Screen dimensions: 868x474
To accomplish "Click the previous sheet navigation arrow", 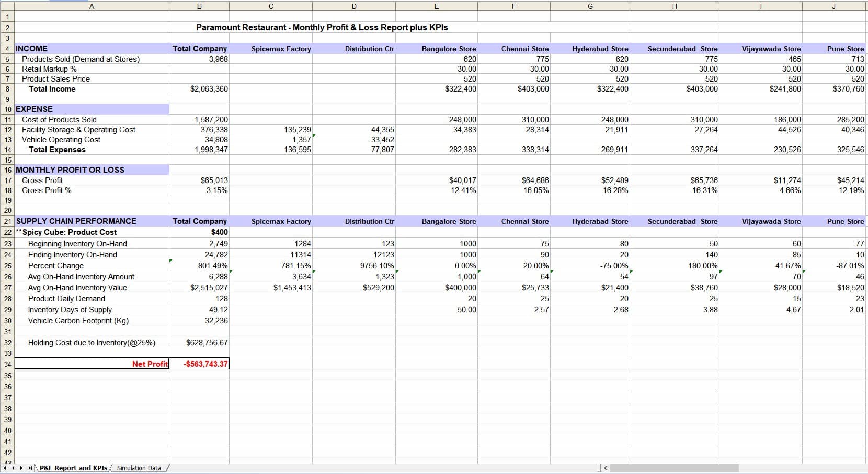I will (13, 468).
